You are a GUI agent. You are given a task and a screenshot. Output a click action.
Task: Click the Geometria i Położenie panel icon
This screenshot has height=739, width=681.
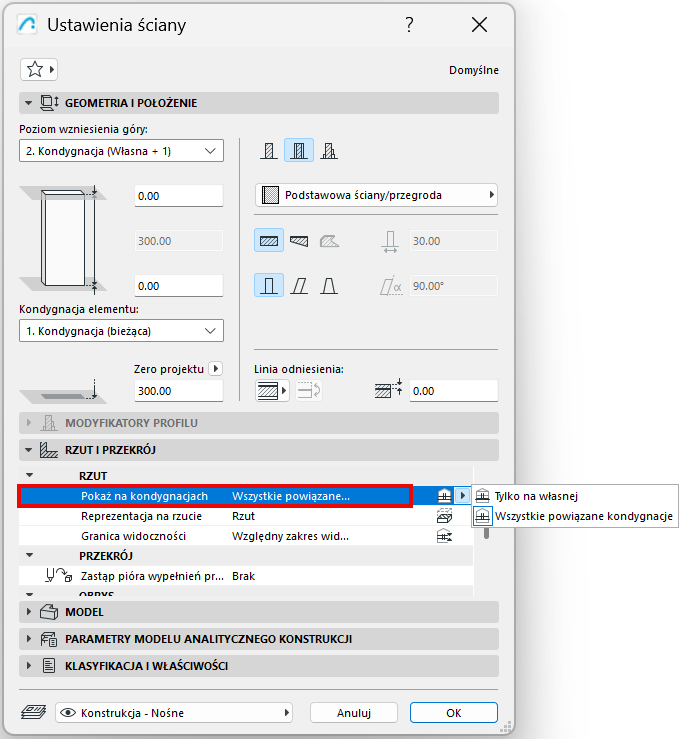point(49,103)
